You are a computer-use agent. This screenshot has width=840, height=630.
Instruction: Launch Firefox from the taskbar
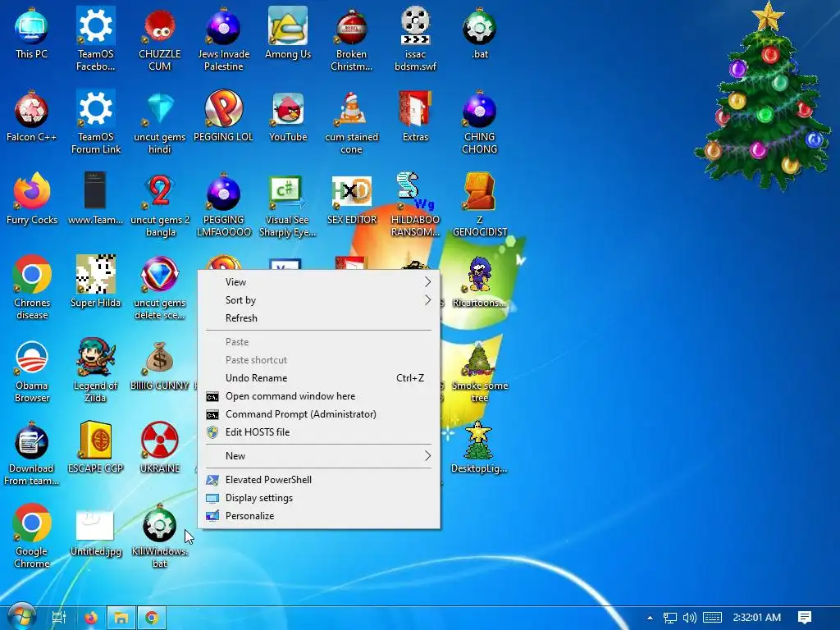[91, 618]
